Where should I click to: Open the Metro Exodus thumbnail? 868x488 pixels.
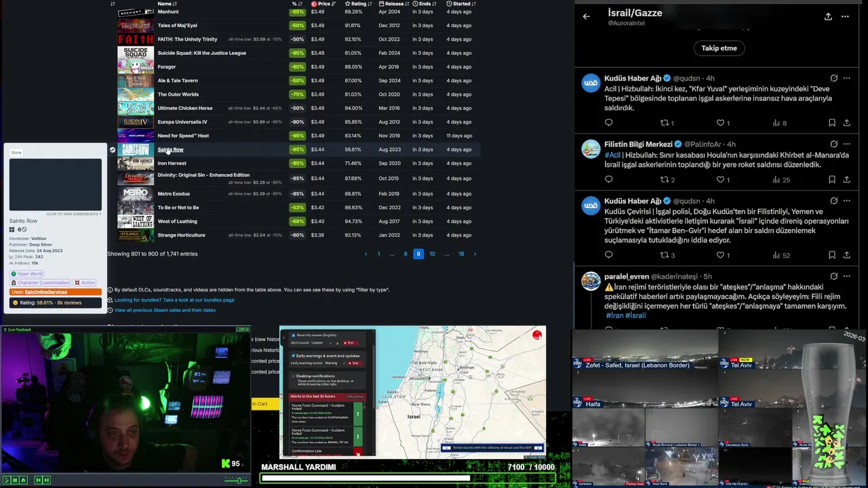pyautogui.click(x=136, y=194)
